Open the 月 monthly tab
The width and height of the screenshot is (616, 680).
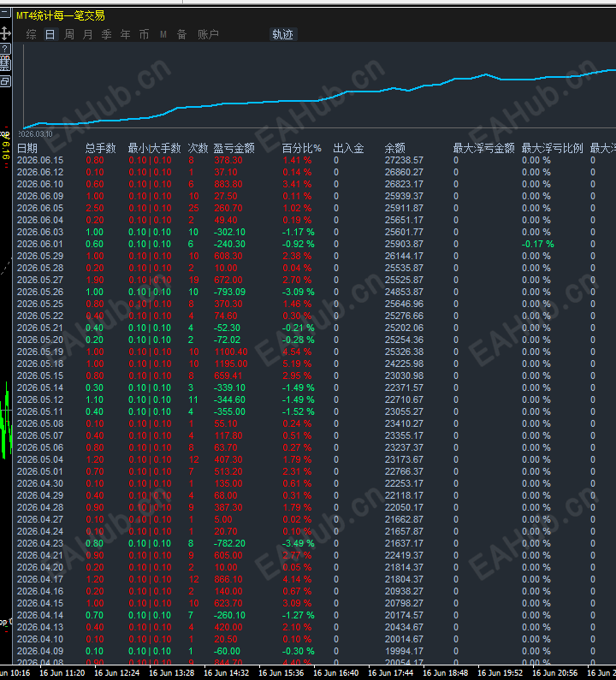coord(87,34)
